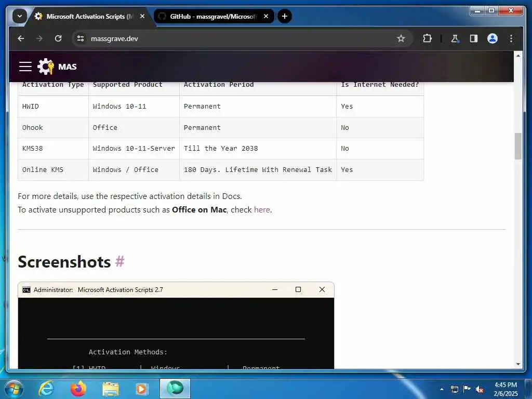Launch Firefox from taskbar
Screen dimensions: 532x399
tap(78, 389)
